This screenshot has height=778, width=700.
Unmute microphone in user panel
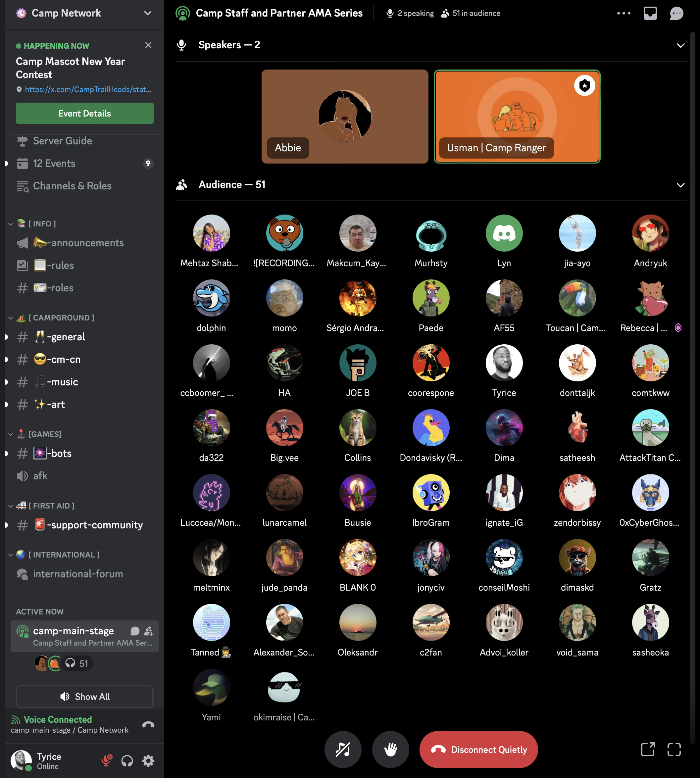pyautogui.click(x=107, y=760)
